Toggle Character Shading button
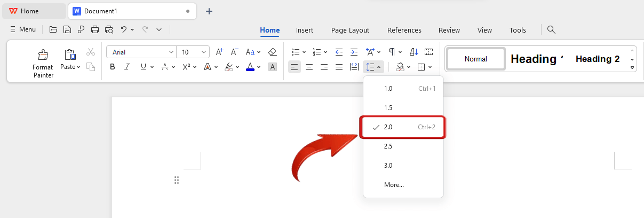The height and width of the screenshot is (218, 644). pyautogui.click(x=273, y=67)
